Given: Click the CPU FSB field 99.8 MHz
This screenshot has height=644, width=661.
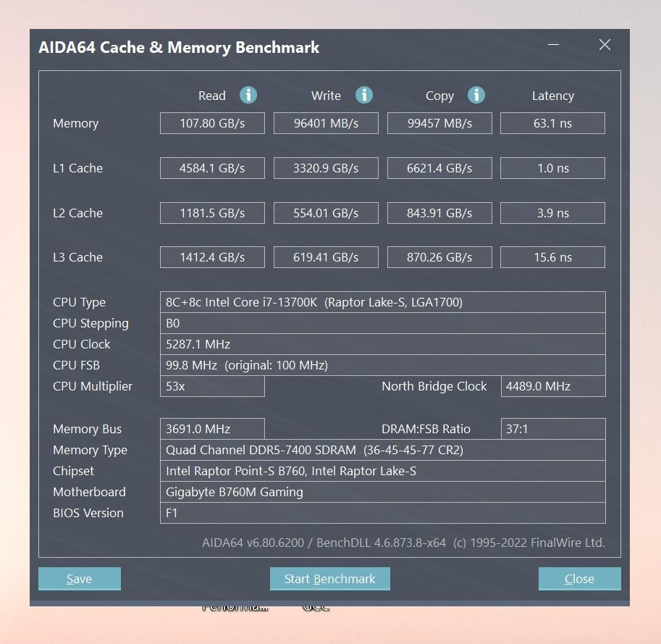Looking at the screenshot, I should 383,365.
